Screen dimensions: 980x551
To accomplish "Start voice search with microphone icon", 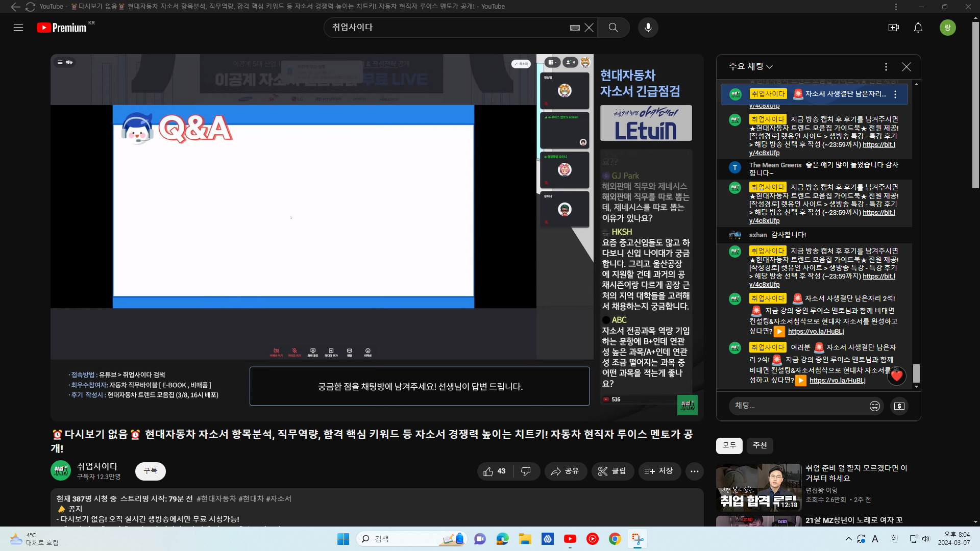I will point(648,28).
